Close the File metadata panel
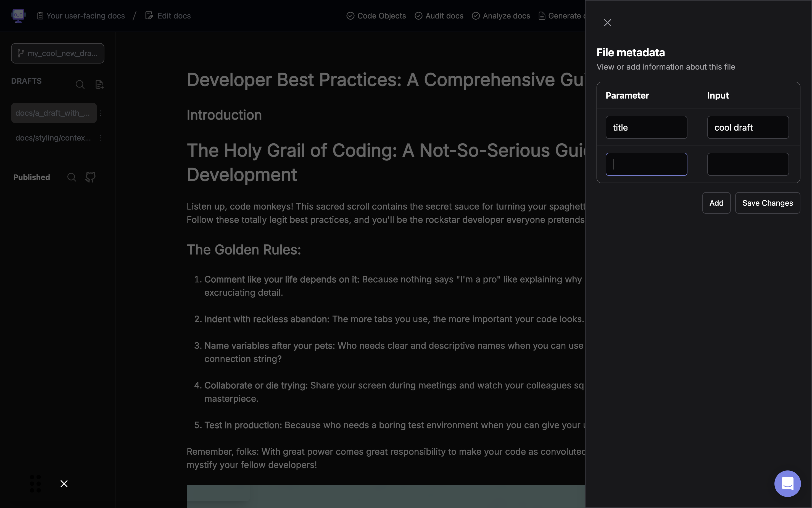This screenshot has width=812, height=508. (x=607, y=23)
